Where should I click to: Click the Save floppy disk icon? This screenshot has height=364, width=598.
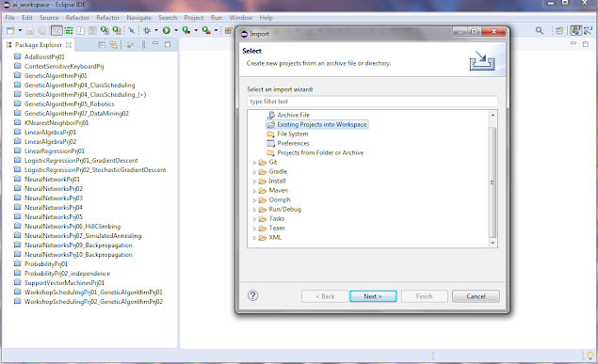click(x=30, y=30)
